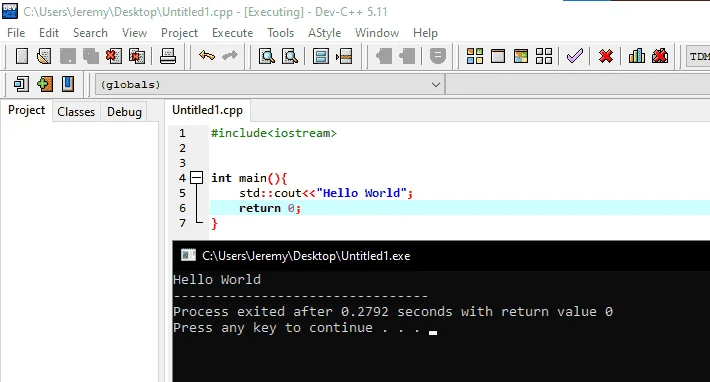Click the int main(){ code line
710x382 pixels.
tap(249, 178)
